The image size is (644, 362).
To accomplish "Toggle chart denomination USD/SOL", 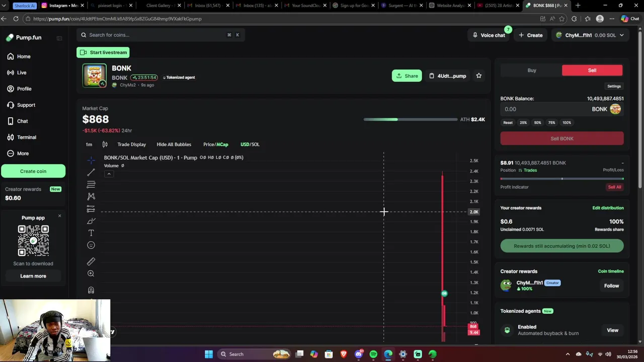I will pos(250,144).
